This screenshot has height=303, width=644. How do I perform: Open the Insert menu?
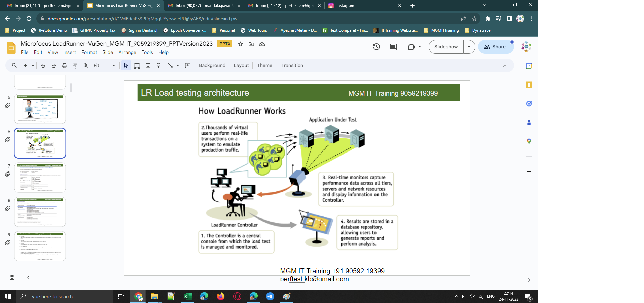70,52
